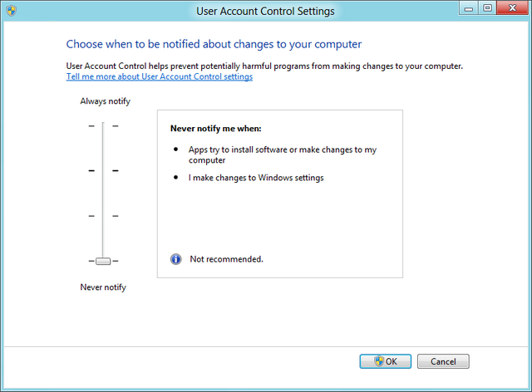Click the UAC shield icon in title bar
Screen dimensions: 532x392
point(11,11)
